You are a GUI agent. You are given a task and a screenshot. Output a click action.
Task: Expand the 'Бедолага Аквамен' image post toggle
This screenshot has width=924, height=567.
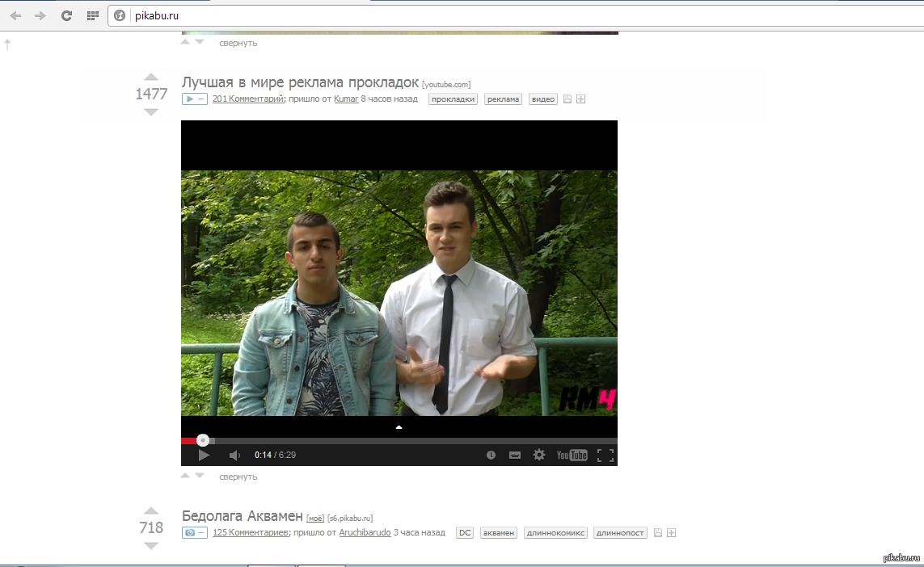[194, 533]
